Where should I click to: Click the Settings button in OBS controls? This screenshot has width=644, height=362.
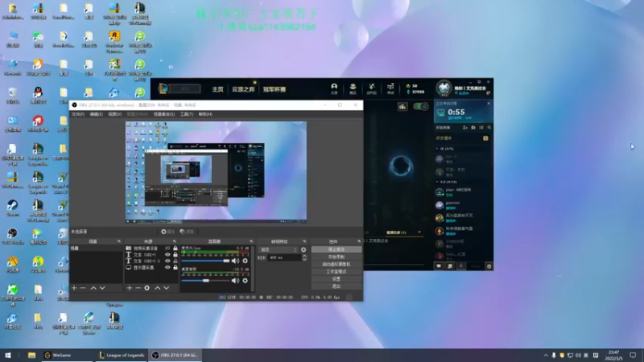point(336,279)
